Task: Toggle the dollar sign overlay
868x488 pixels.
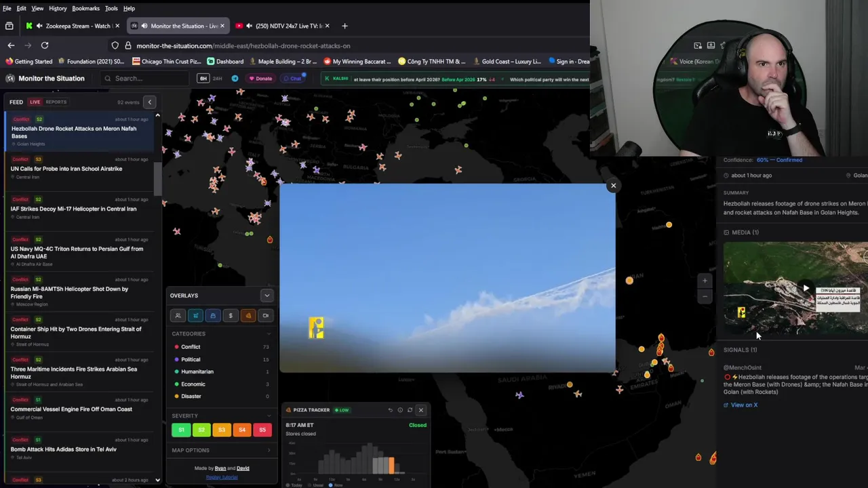Action: point(231,315)
